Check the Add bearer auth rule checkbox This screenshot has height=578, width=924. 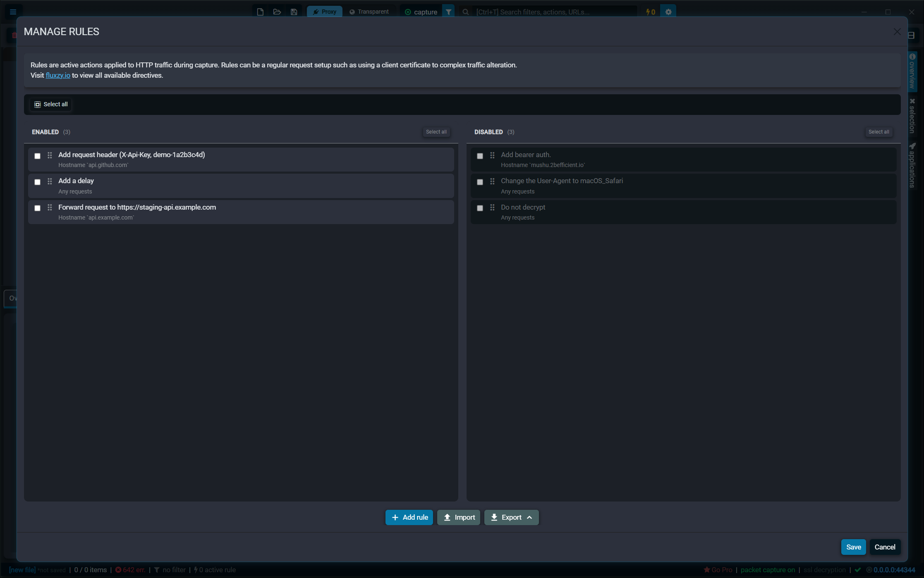480,156
